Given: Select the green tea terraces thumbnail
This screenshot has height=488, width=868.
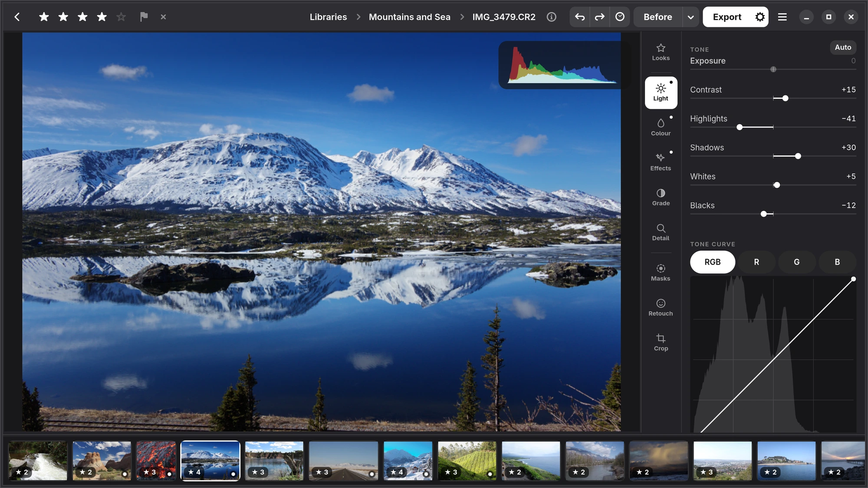Looking at the screenshot, I should (x=467, y=461).
